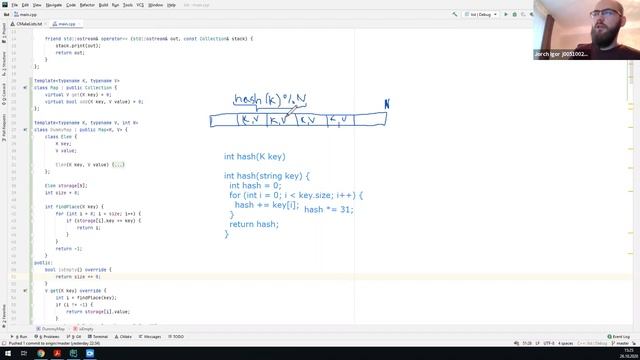Open the VCS menu
Image resolution: width=640 pixels, height=360 pixels.
pyautogui.click(x=140, y=5)
